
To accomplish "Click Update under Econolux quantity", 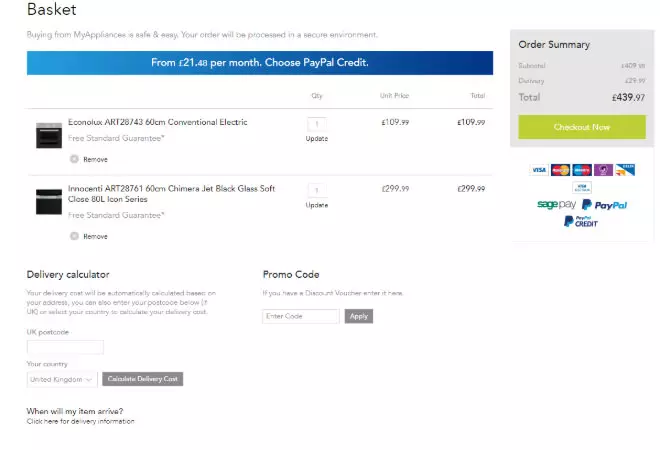I will click(x=317, y=138).
